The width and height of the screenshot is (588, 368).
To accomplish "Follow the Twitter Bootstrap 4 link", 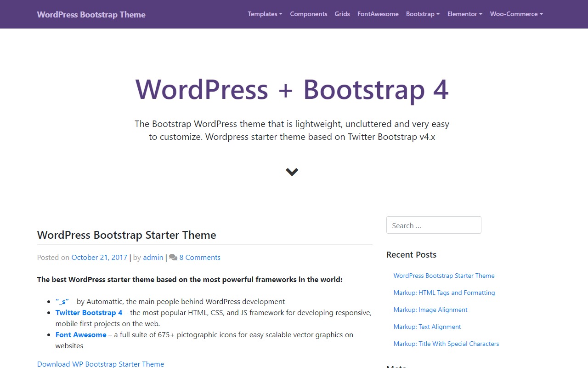I will coord(89,313).
